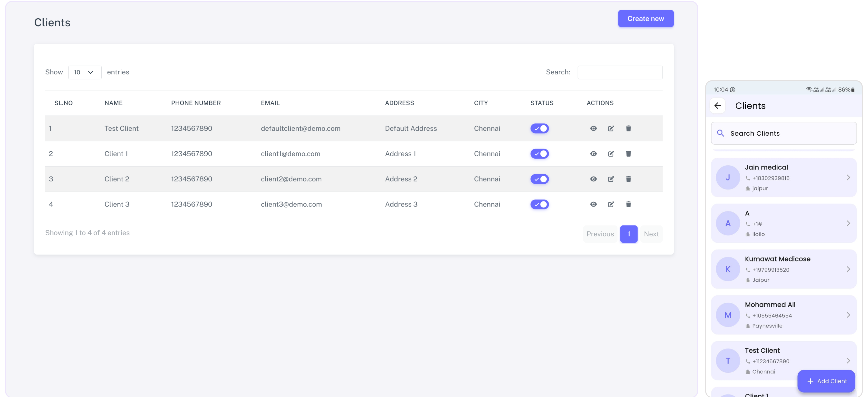Edit the Client 3 row
The height and width of the screenshot is (397, 868).
point(611,204)
